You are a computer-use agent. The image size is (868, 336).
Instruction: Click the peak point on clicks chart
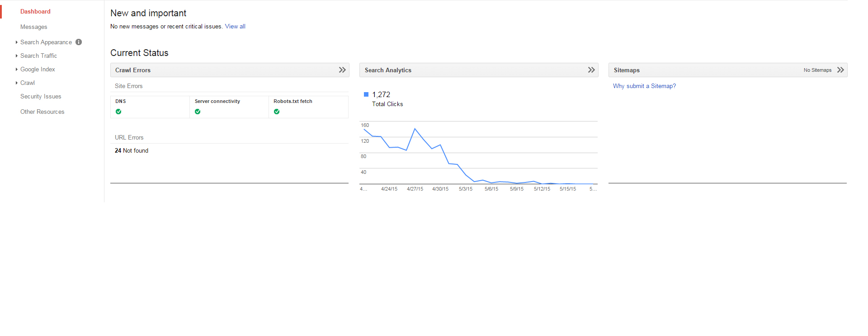coord(415,129)
